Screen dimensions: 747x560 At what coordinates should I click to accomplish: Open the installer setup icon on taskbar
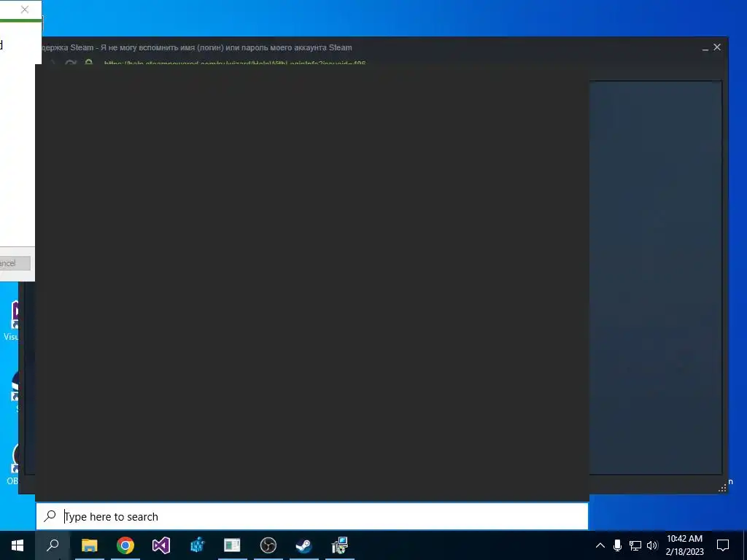click(x=340, y=545)
